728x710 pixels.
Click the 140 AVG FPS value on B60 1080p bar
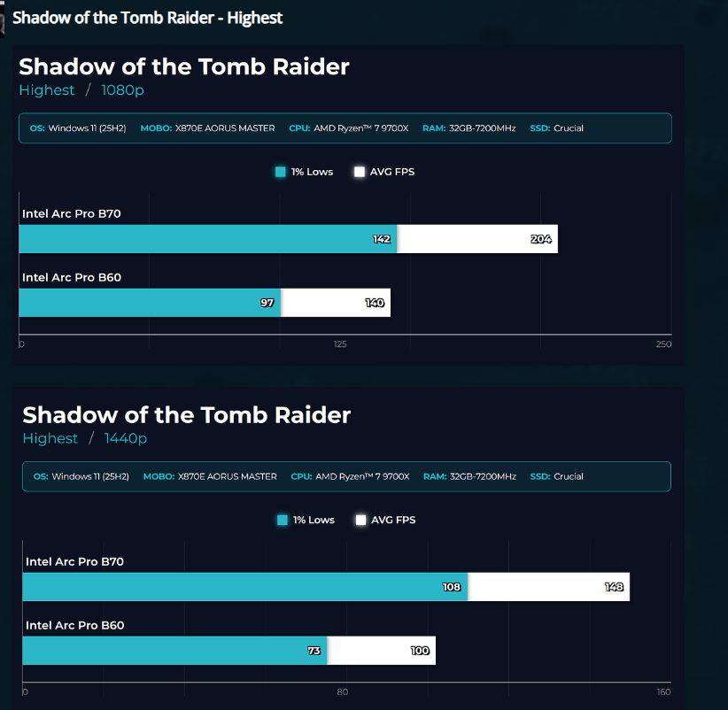[x=375, y=303]
